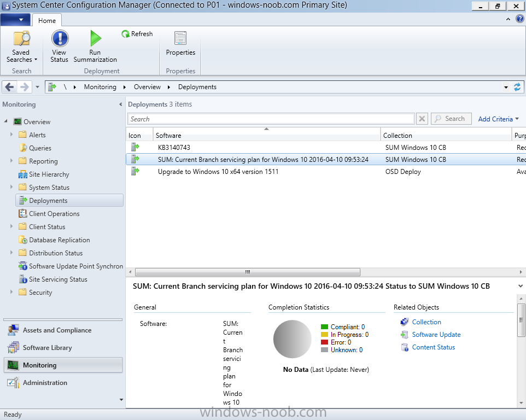Go back with the navigation arrow
This screenshot has height=420, width=526.
tap(9, 87)
